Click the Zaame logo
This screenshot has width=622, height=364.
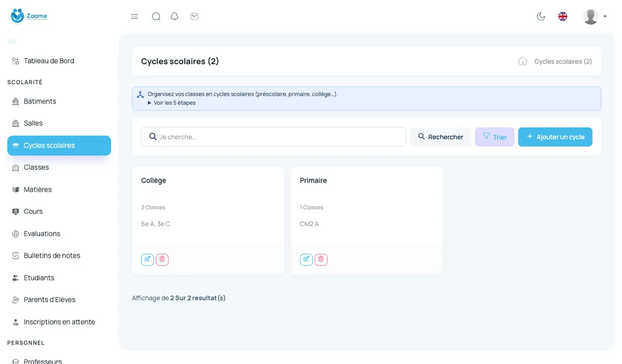coord(29,16)
